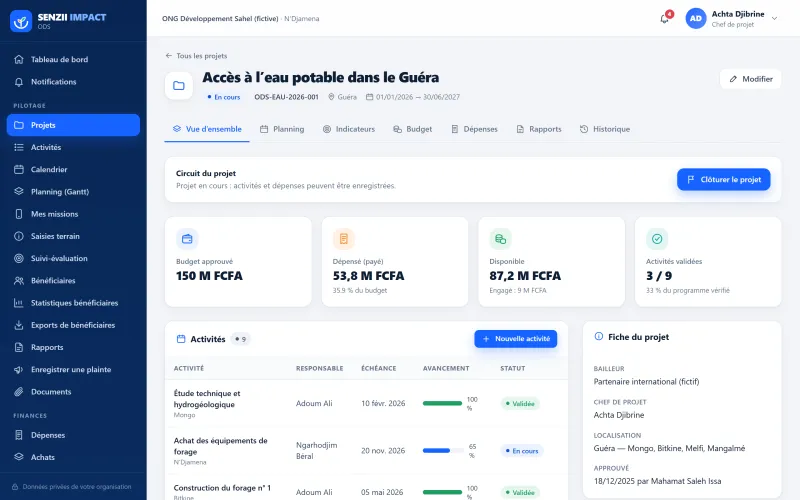800x500 pixels.
Task: Click Partenaire international (fictif) bailleur value
Action: point(646,382)
